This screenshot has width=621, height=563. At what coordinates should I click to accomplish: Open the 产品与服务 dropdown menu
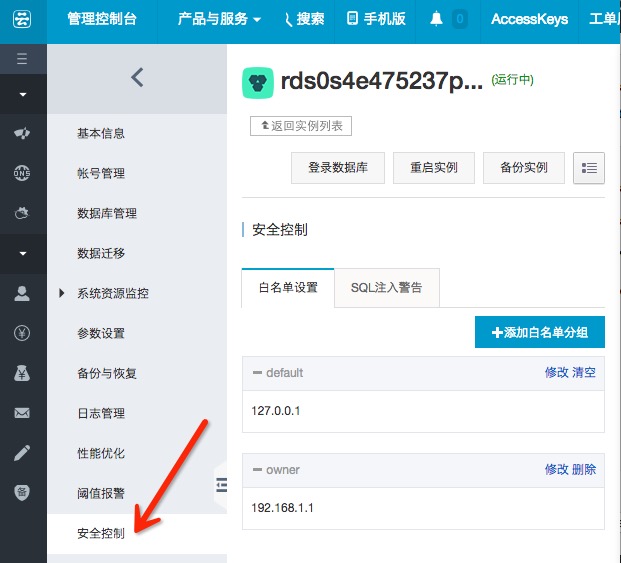pos(219,19)
